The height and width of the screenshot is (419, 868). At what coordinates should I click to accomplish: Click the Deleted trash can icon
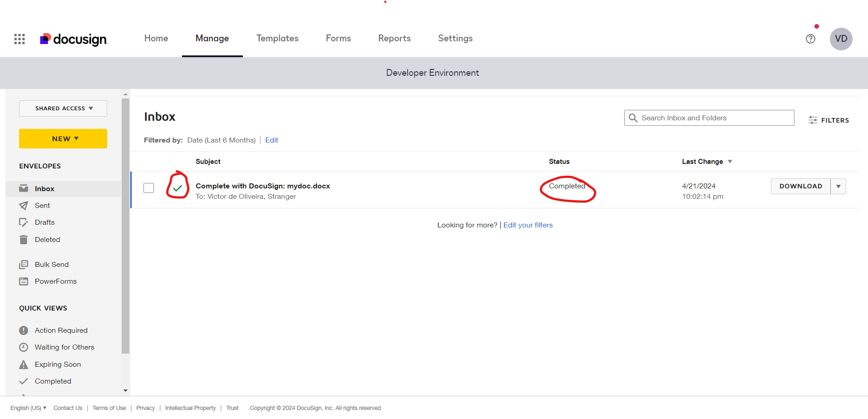[x=24, y=240]
